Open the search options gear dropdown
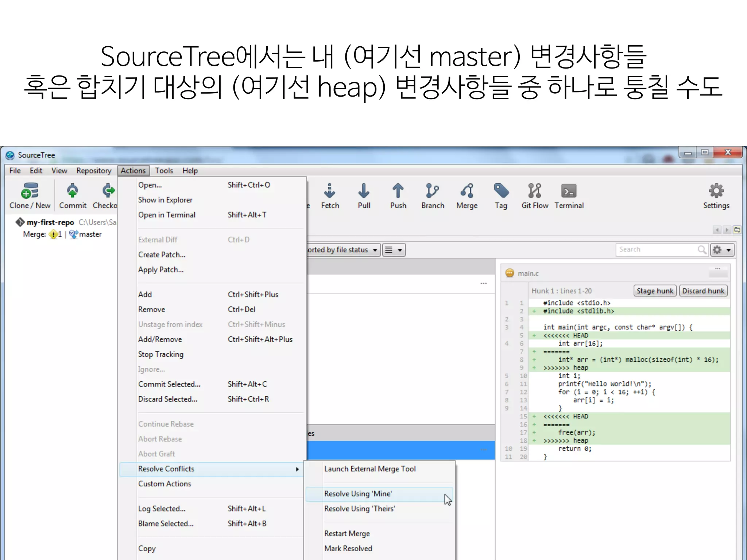This screenshot has height=560, width=747. (722, 250)
